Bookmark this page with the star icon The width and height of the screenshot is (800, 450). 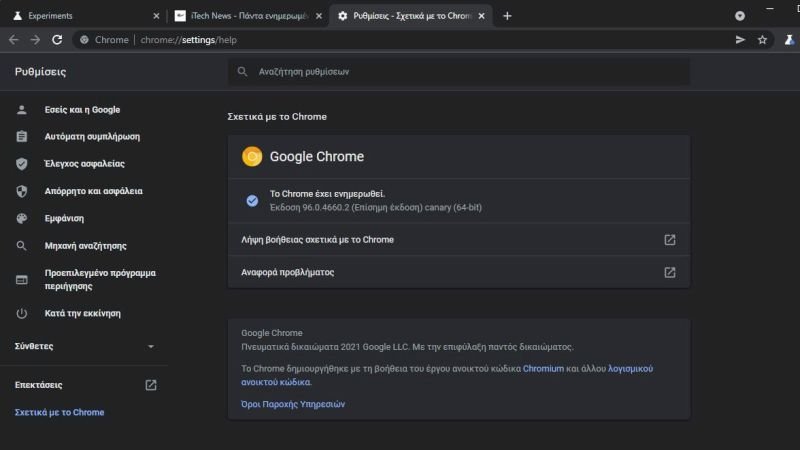tap(762, 39)
